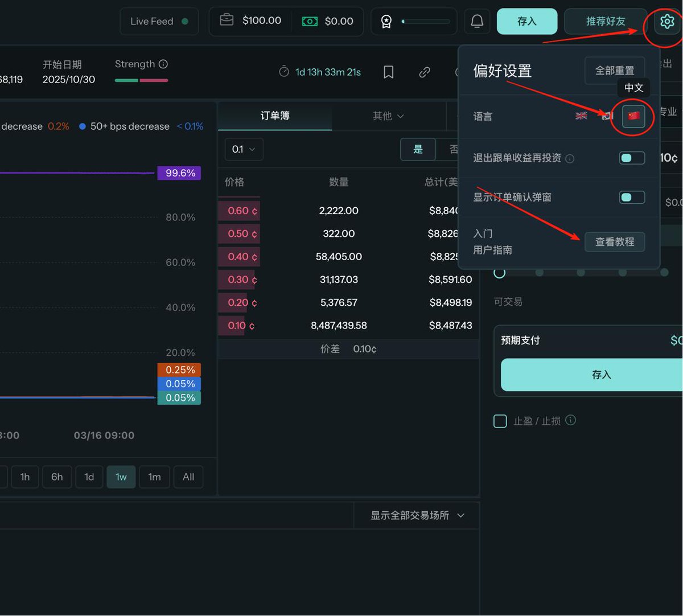Image resolution: width=683 pixels, height=616 pixels.
Task: Toggle 退出跟单收益再投资 switch
Action: (x=632, y=158)
